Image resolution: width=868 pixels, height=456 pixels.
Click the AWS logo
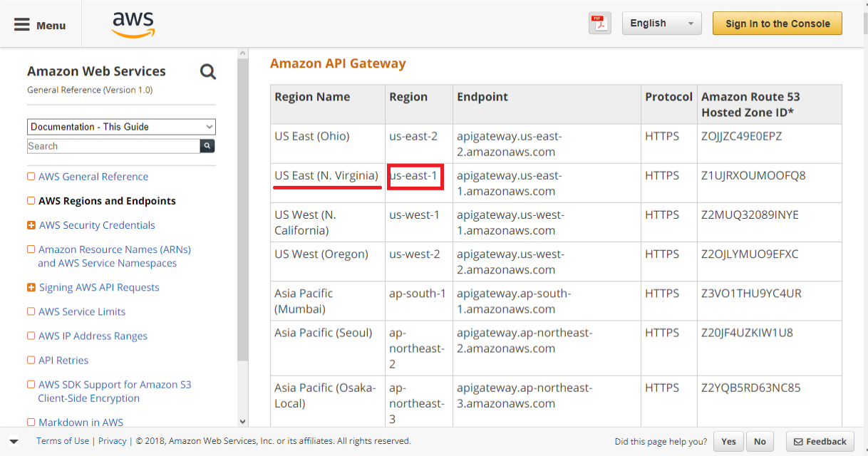133,24
